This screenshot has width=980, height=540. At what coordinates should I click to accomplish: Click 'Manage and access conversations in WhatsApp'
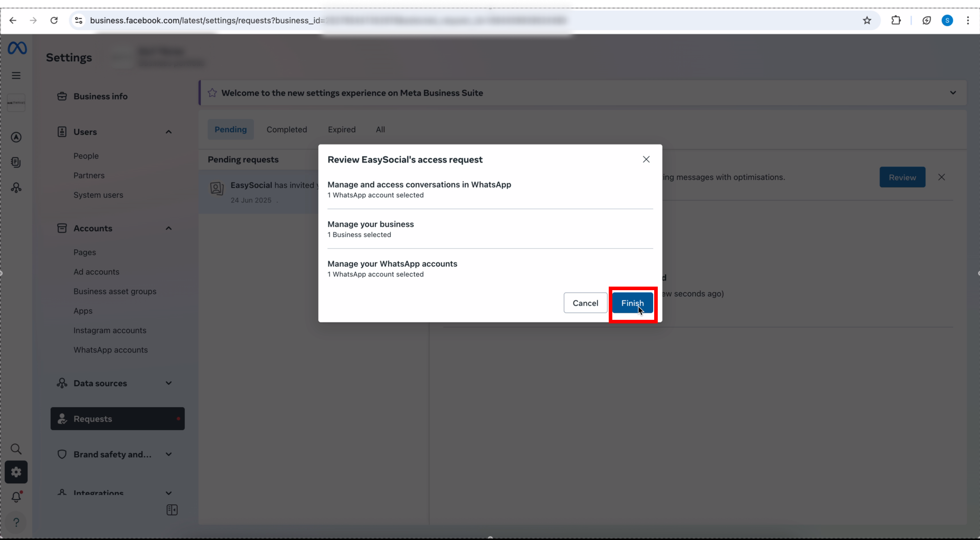419,184
